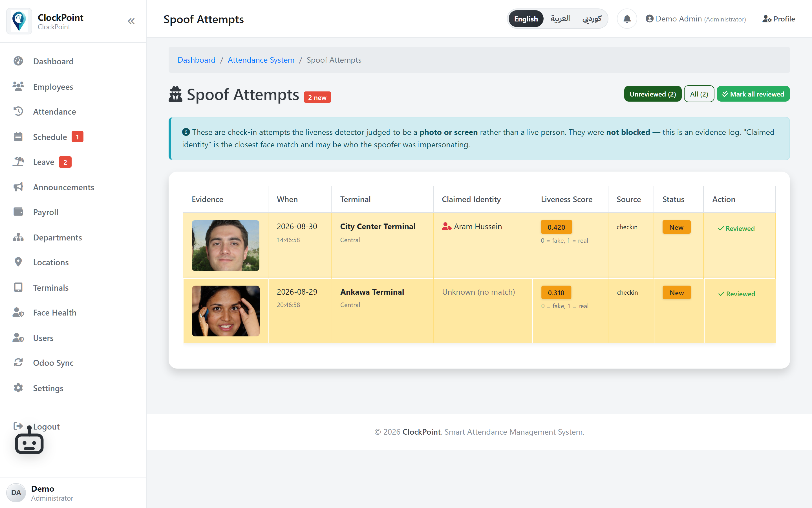The image size is (812, 508).
Task: Click the DA avatar at sidebar bottom
Action: [16, 492]
